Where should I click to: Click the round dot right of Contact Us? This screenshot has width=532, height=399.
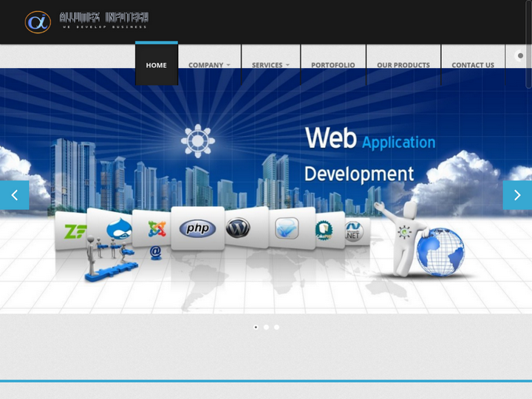(x=520, y=55)
